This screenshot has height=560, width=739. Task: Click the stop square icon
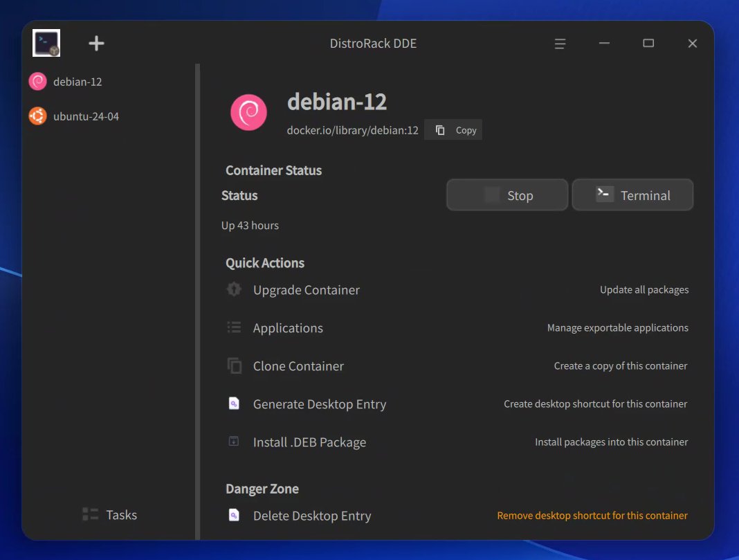click(492, 195)
